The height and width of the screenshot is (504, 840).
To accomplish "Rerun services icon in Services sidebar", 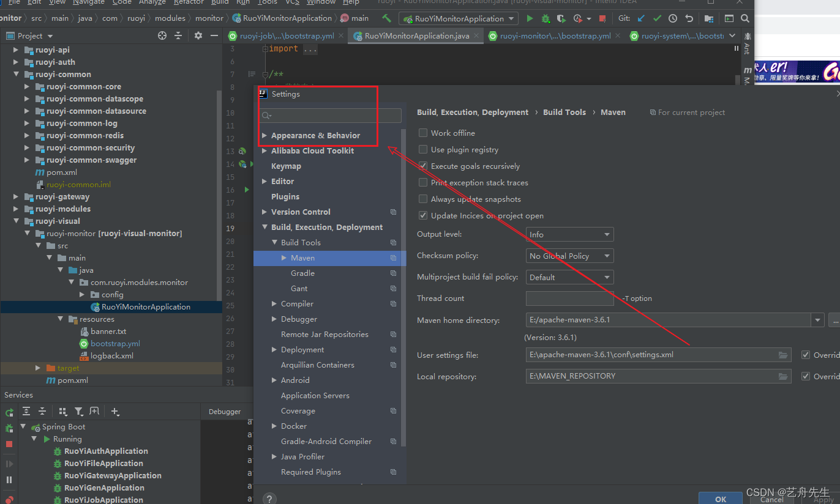I will click(x=9, y=412).
